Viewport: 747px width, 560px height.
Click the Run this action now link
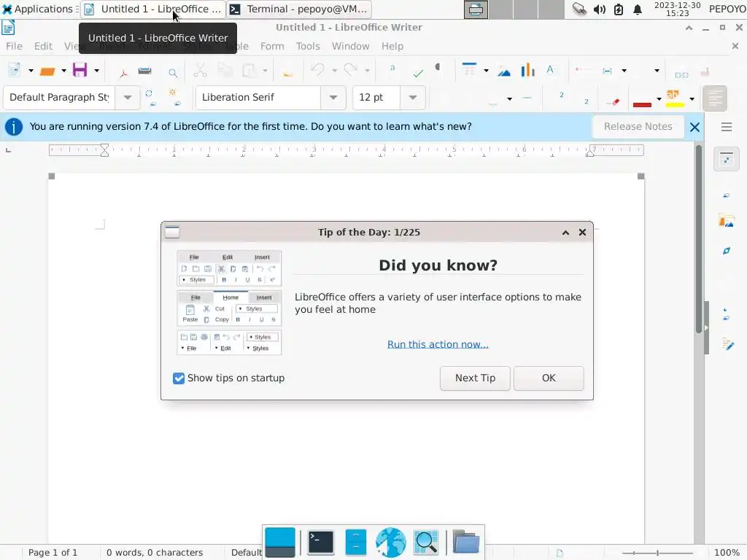438,344
